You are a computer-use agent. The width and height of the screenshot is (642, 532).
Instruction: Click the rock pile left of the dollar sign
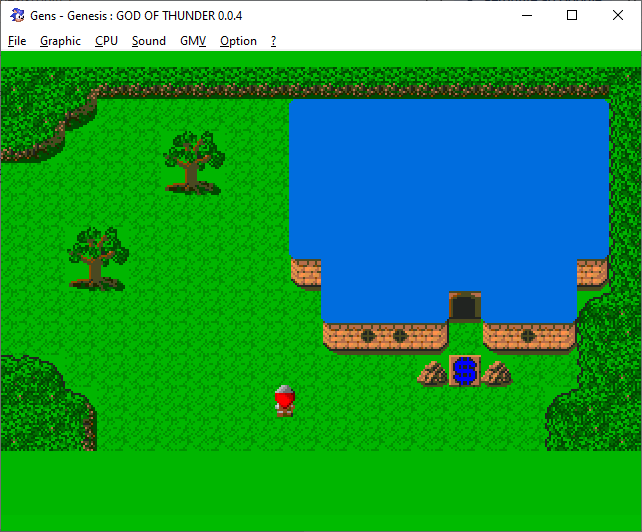click(432, 374)
